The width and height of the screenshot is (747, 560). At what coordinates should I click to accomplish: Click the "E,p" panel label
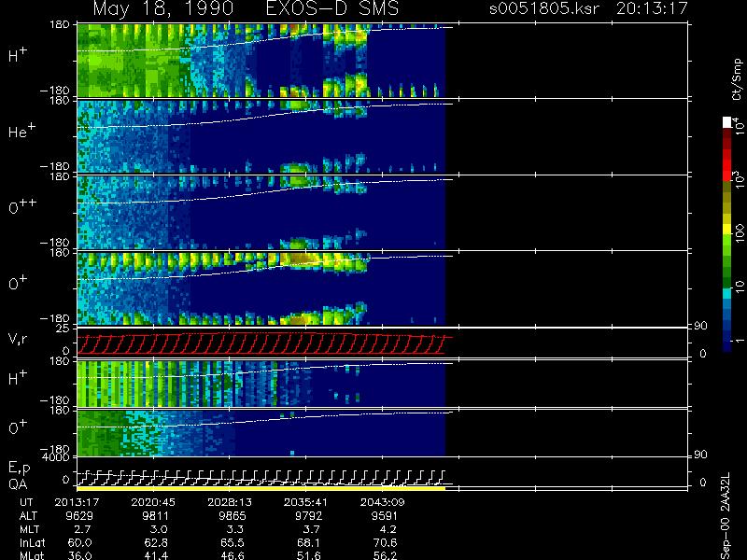19,469
